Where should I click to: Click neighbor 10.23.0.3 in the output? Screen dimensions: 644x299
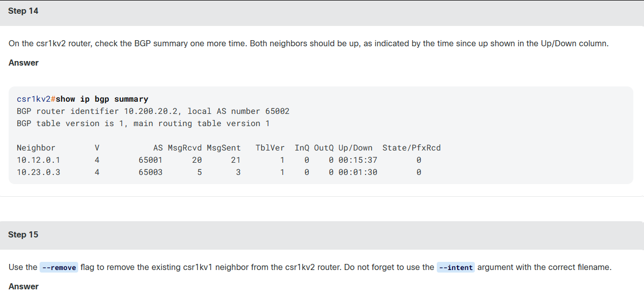tap(39, 172)
